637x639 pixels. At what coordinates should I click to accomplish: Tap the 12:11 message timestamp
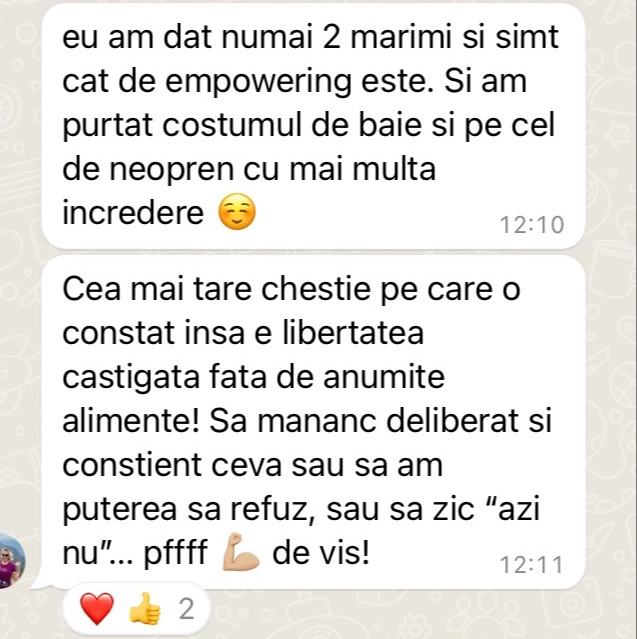[x=532, y=565]
